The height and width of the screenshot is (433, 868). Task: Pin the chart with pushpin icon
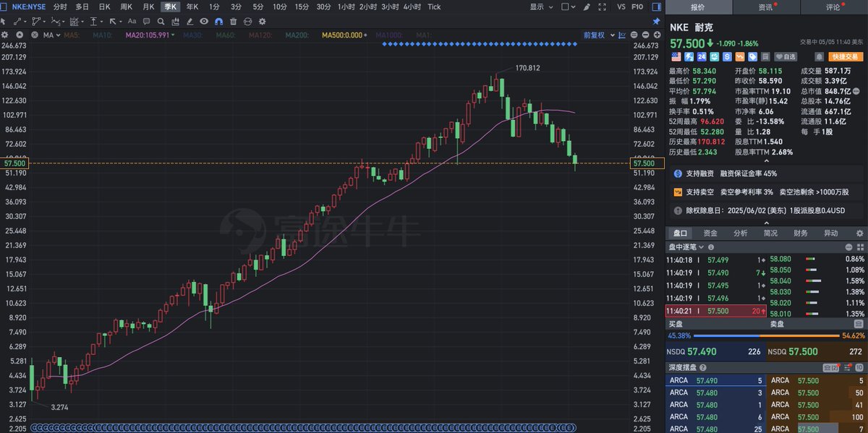tap(656, 22)
